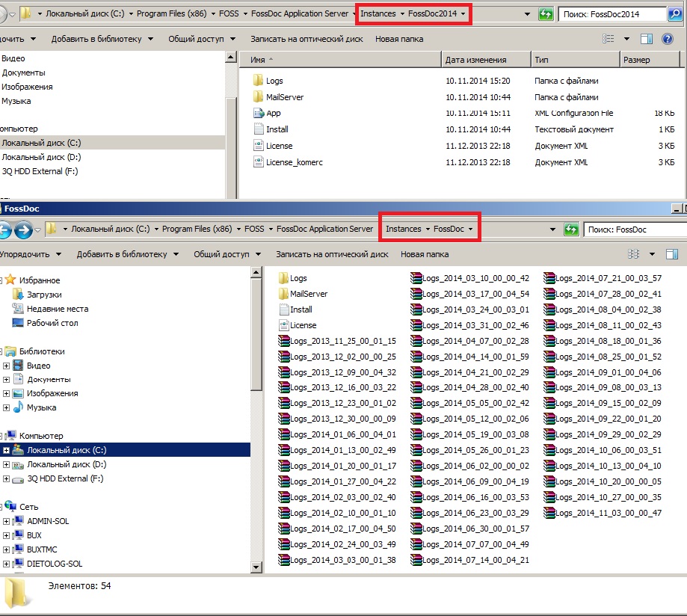Open the view options dropdown arrow in FossDoc2014 window

coord(627,39)
